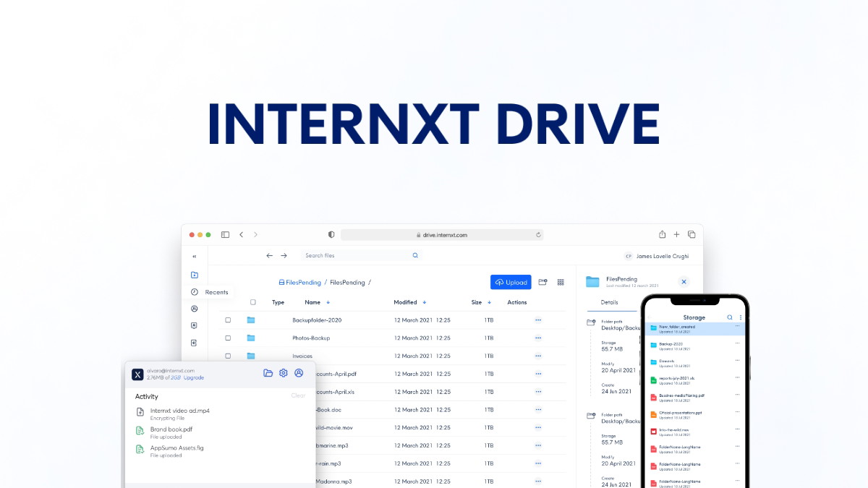Close the FilesPending details panel

(684, 282)
